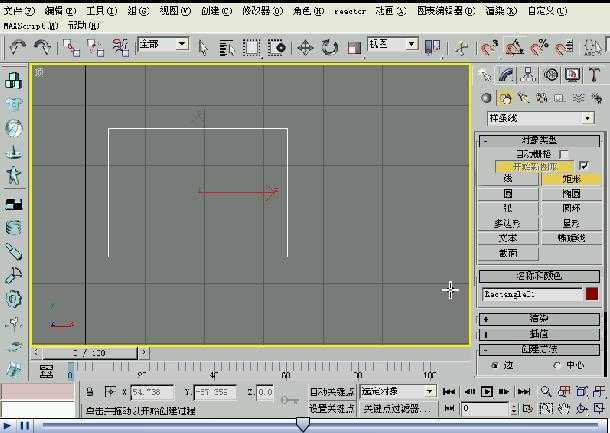Viewport: 610px width, 433px height.
Task: Click the 文本 text shape button
Action: (x=508, y=238)
